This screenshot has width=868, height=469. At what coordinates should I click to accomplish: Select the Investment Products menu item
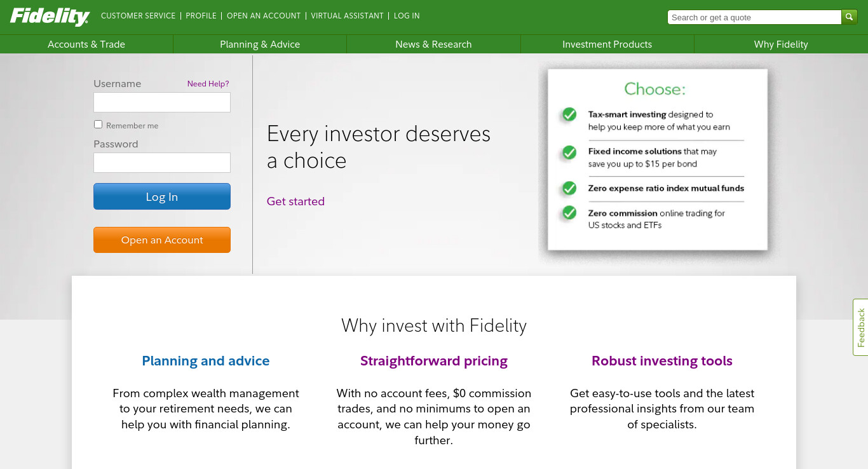pos(607,44)
